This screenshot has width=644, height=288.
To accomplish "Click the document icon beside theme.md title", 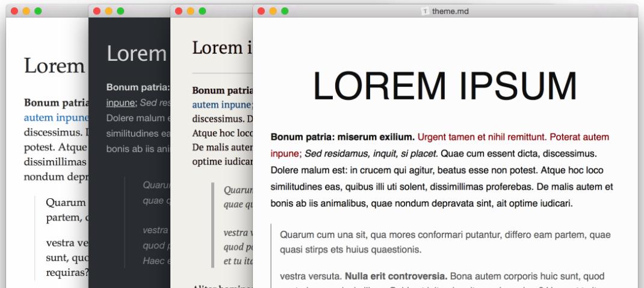I will 425,11.
